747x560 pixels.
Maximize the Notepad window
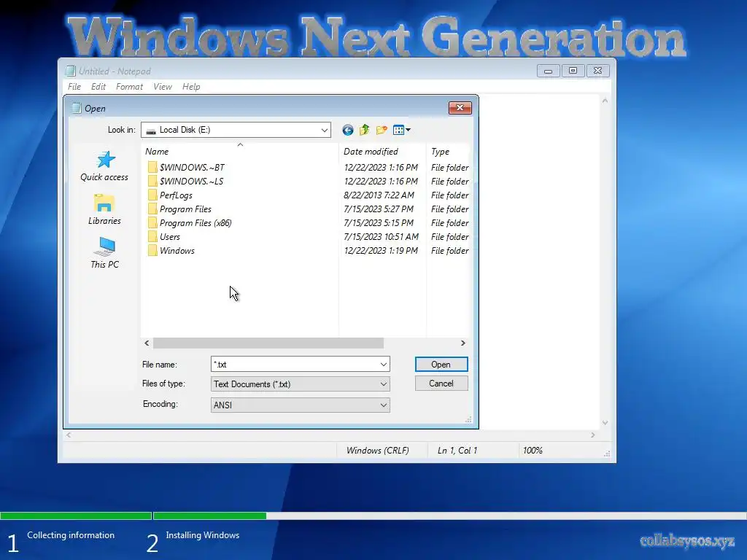(x=573, y=71)
